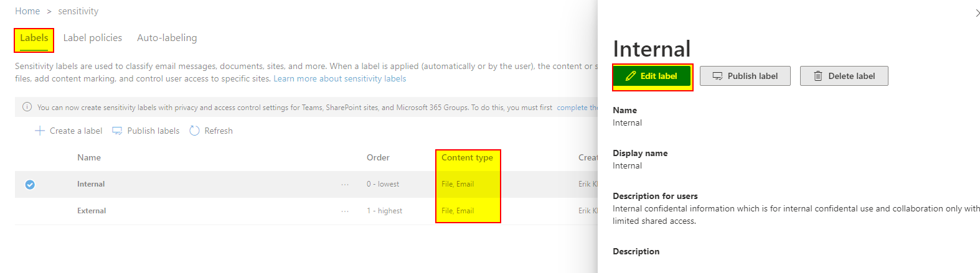Select the Labels tab
980x273 pixels.
tap(34, 38)
